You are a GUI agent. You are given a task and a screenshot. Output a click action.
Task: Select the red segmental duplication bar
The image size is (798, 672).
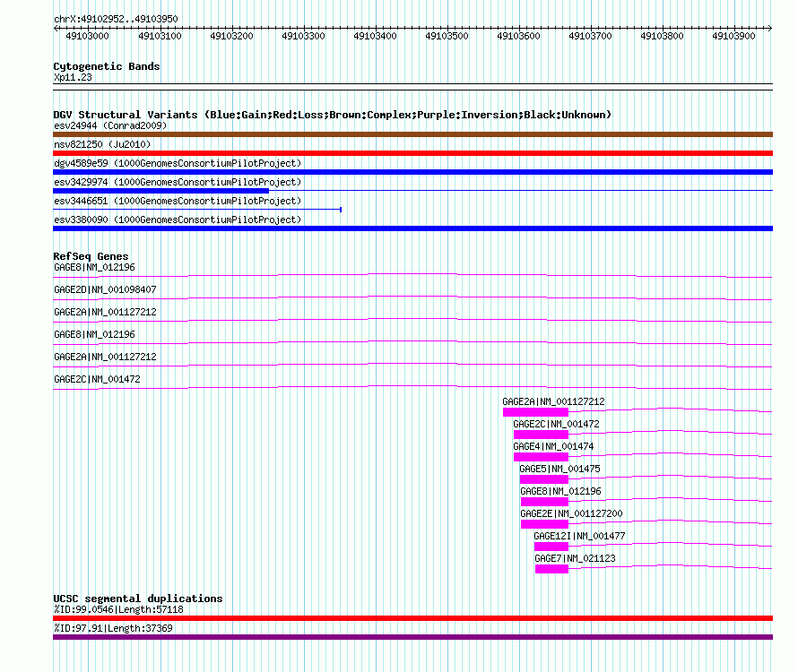(x=412, y=618)
